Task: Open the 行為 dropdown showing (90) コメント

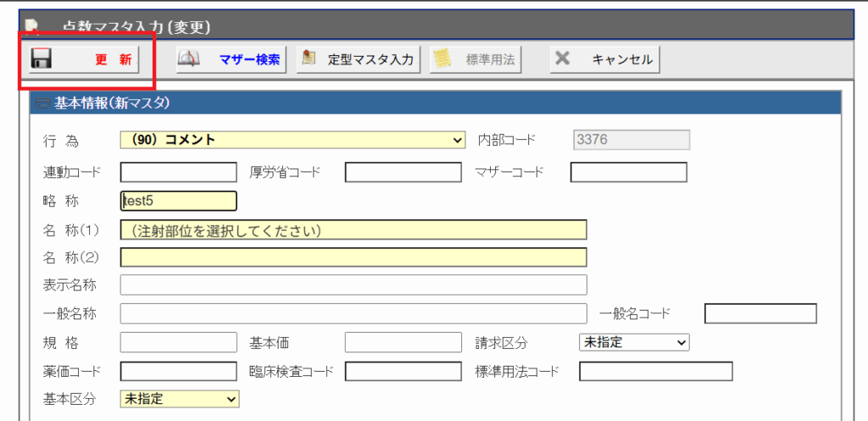Action: pyautogui.click(x=293, y=140)
